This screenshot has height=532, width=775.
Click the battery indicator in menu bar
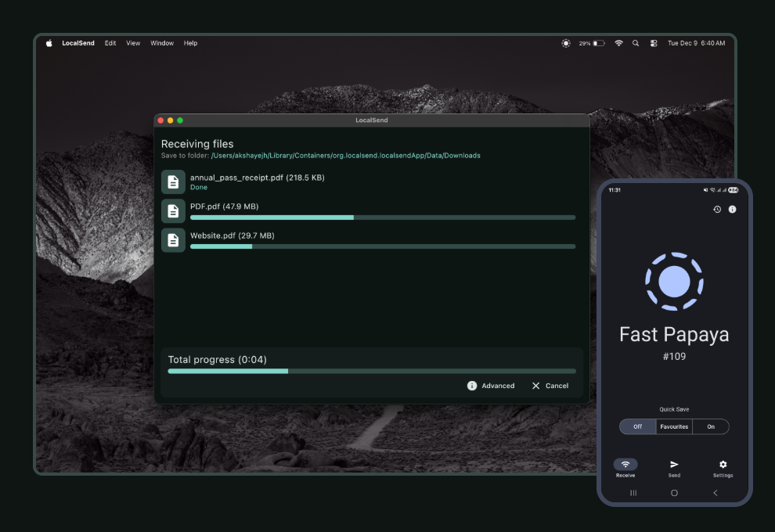(x=592, y=44)
